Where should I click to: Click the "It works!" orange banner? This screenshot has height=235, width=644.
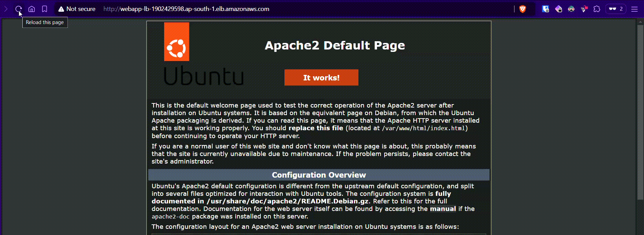321,78
